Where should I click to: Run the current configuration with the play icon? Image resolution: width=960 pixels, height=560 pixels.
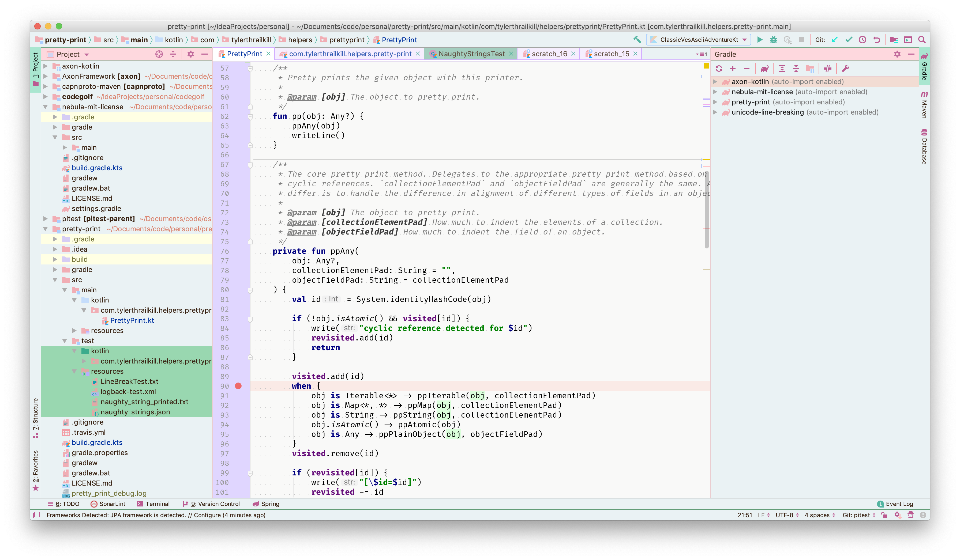pyautogui.click(x=760, y=40)
